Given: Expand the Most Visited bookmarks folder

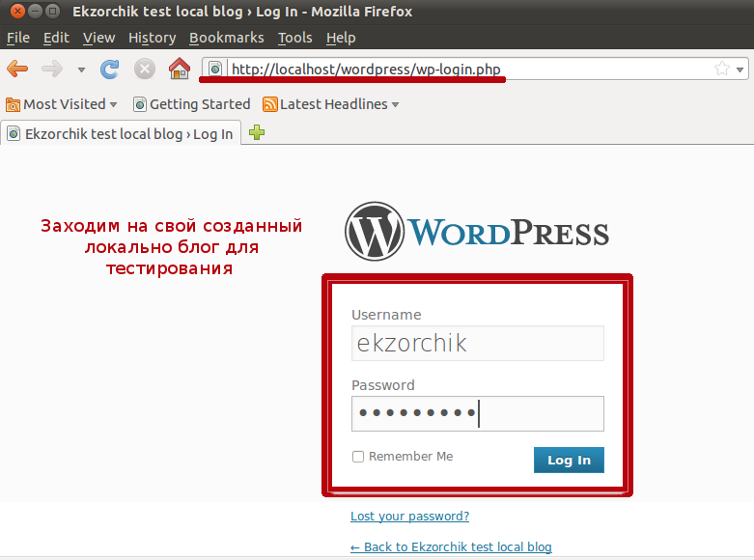Looking at the screenshot, I should [x=62, y=104].
